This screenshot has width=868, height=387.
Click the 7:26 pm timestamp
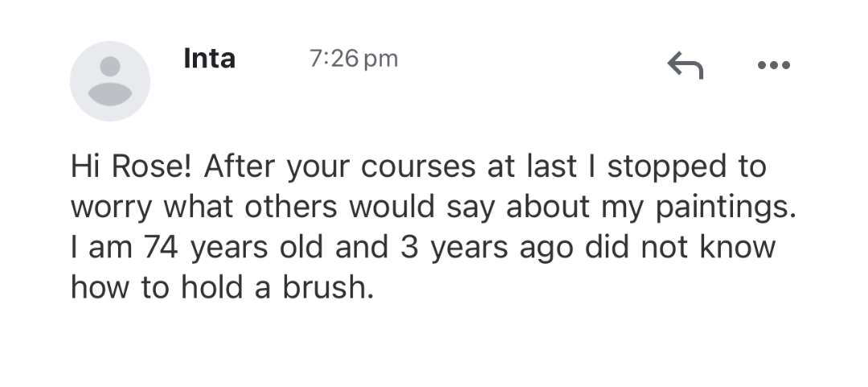click(354, 60)
